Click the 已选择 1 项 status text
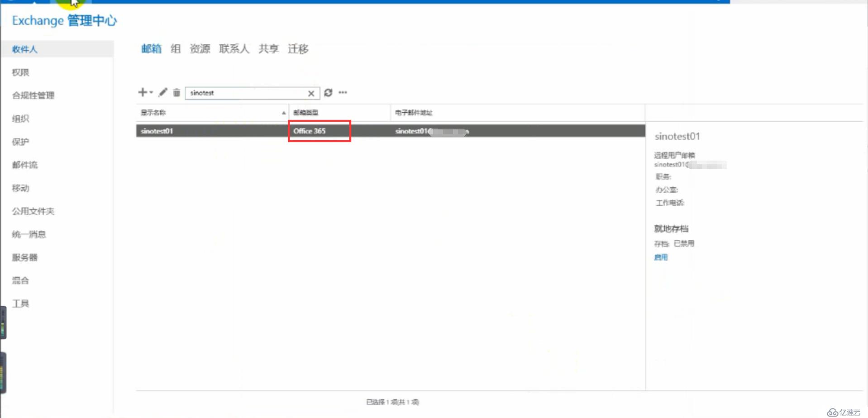Screen dimensions: 868x418 [x=392, y=402]
